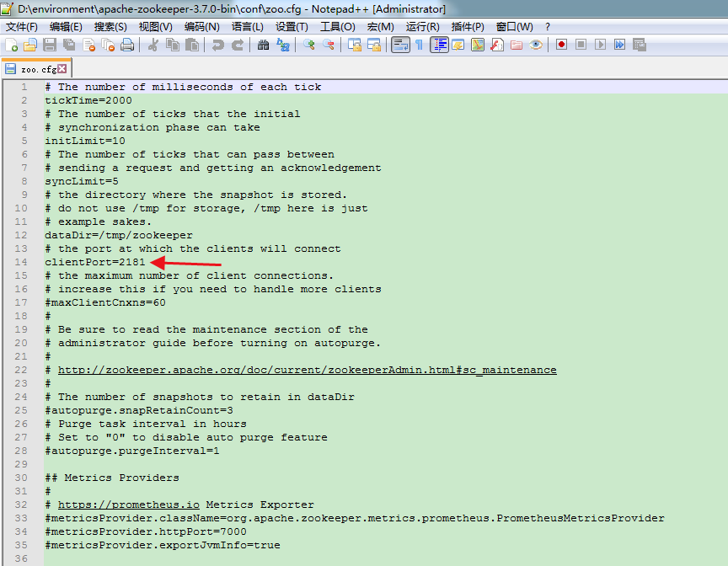Click the line 'tickTime=2000'

(88, 100)
